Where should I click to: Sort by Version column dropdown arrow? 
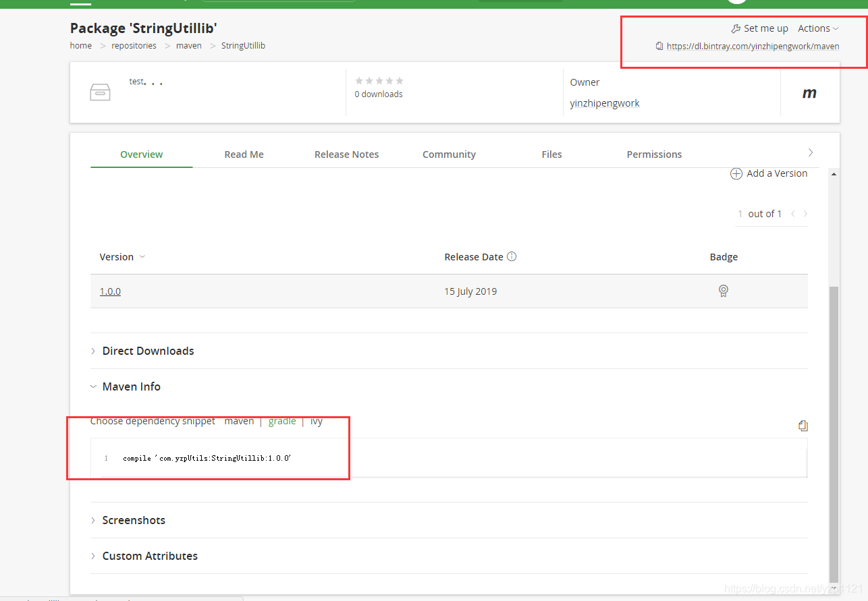pyautogui.click(x=142, y=257)
